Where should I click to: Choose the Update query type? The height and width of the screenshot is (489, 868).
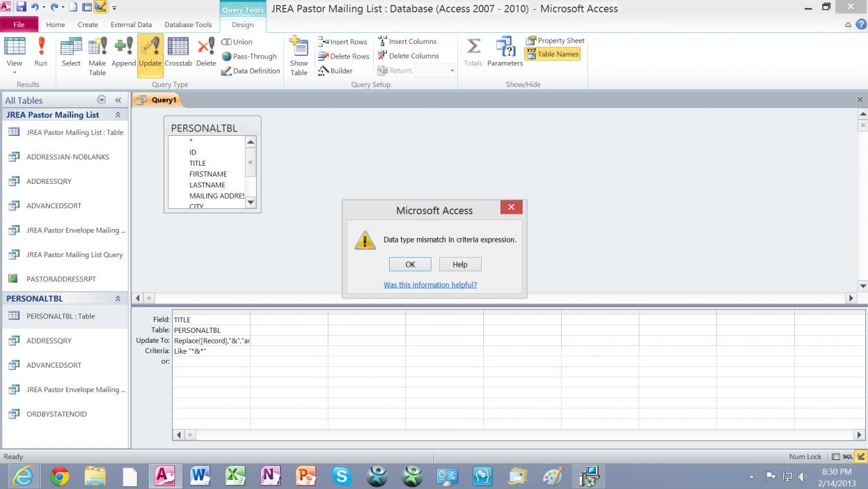tap(150, 55)
